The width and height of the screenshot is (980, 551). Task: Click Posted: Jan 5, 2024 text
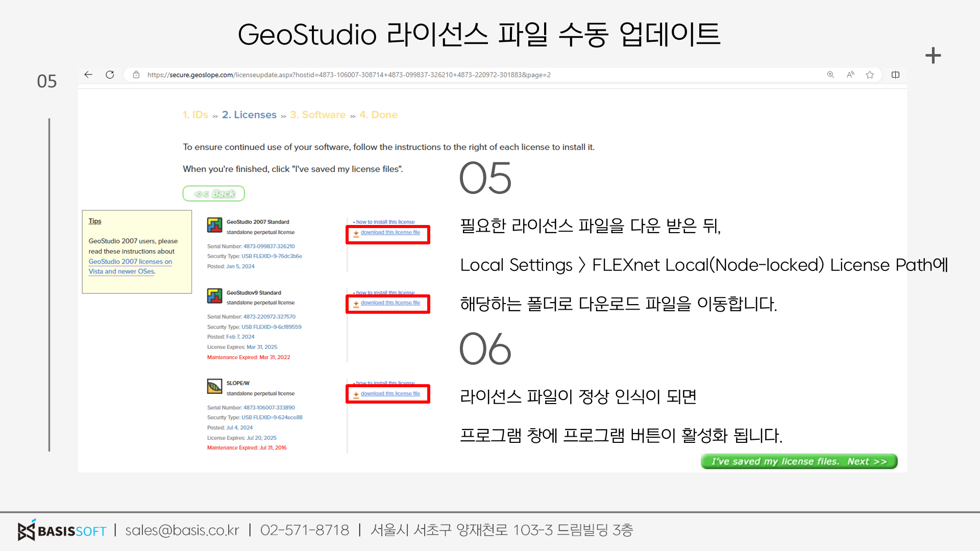[x=231, y=266]
